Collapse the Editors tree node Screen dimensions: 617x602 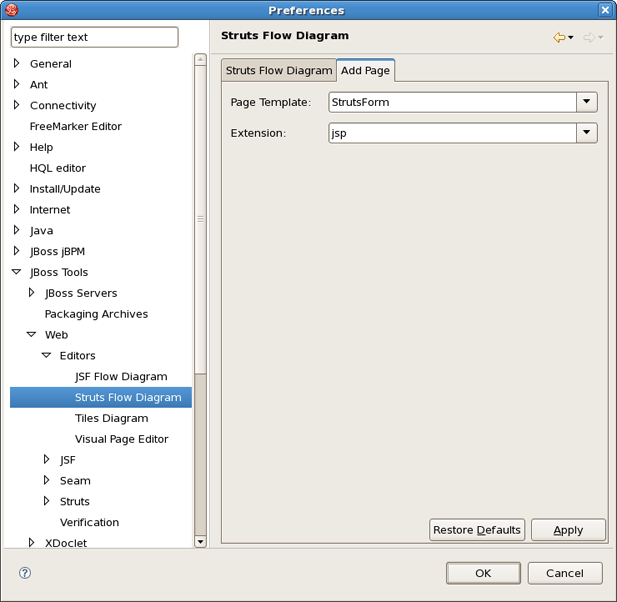click(47, 356)
